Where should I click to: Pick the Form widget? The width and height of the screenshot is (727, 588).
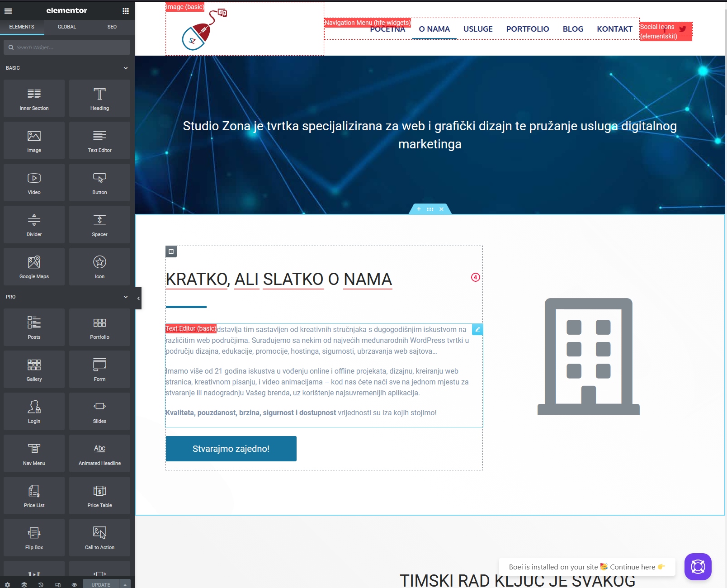click(x=99, y=370)
